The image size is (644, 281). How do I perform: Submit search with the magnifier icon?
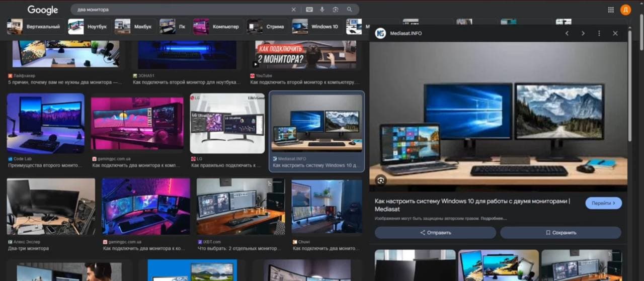(349, 10)
